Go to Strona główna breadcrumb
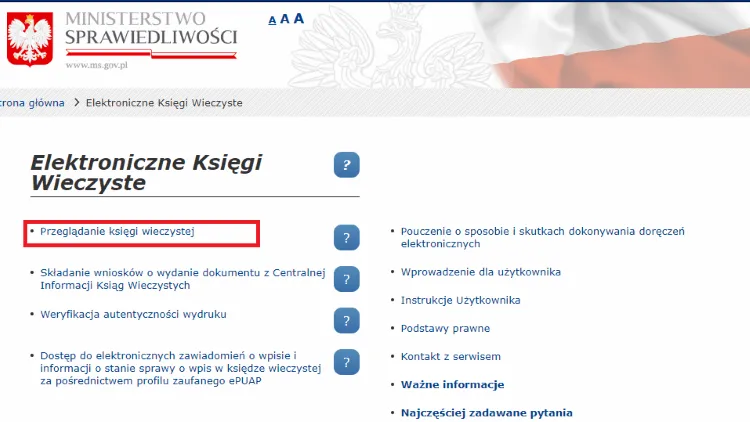Viewport: 750px width, 422px height. (32, 103)
